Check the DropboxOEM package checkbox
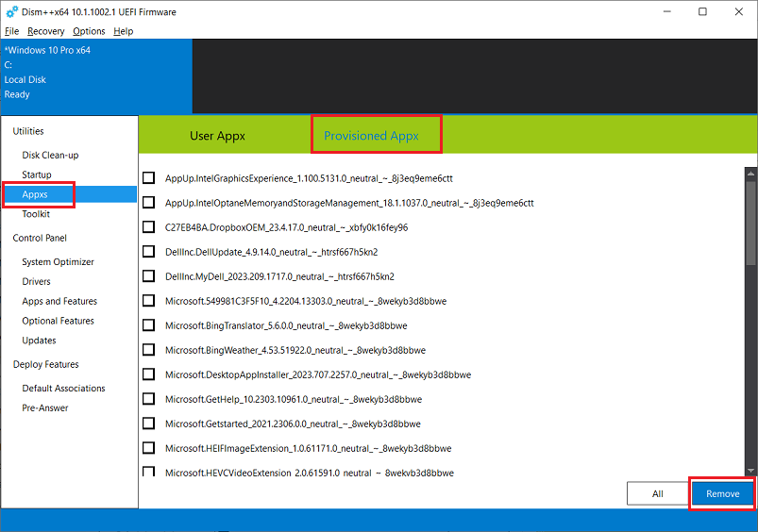Screen dimensions: 758x532 (x=149, y=227)
